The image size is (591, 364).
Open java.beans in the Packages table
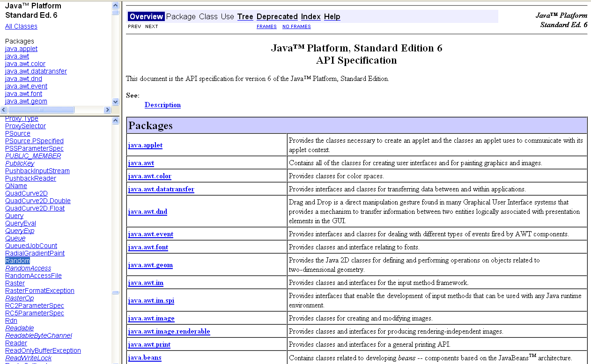point(145,357)
